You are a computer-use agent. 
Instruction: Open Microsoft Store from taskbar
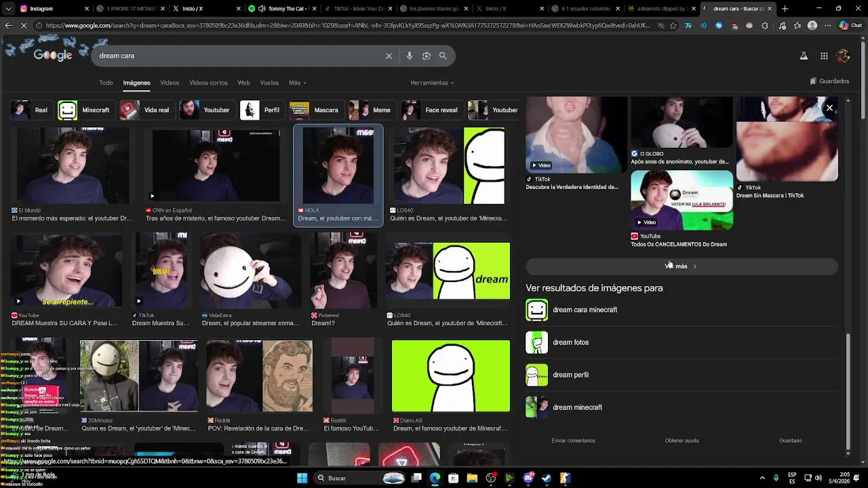tap(454, 478)
